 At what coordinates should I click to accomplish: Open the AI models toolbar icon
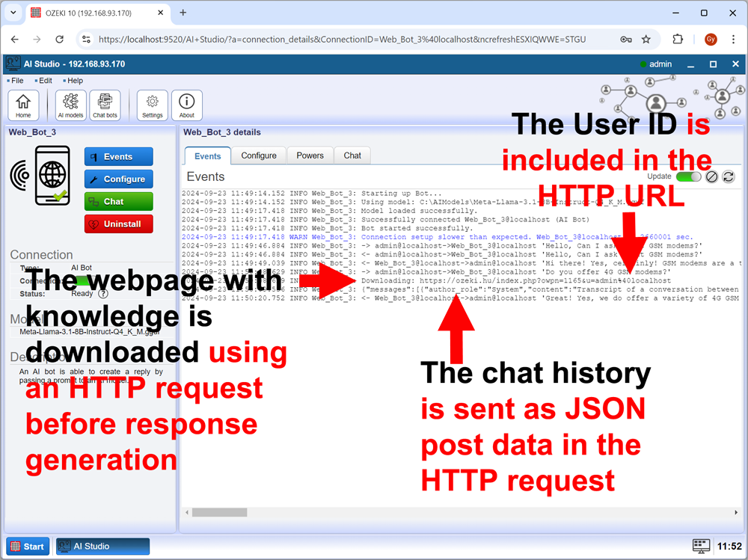click(x=70, y=105)
